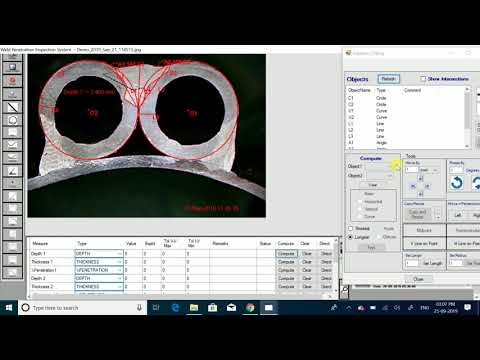This screenshot has height=360, width=480.
Task: Select the Point tool in left toolbar
Action: coord(13,183)
